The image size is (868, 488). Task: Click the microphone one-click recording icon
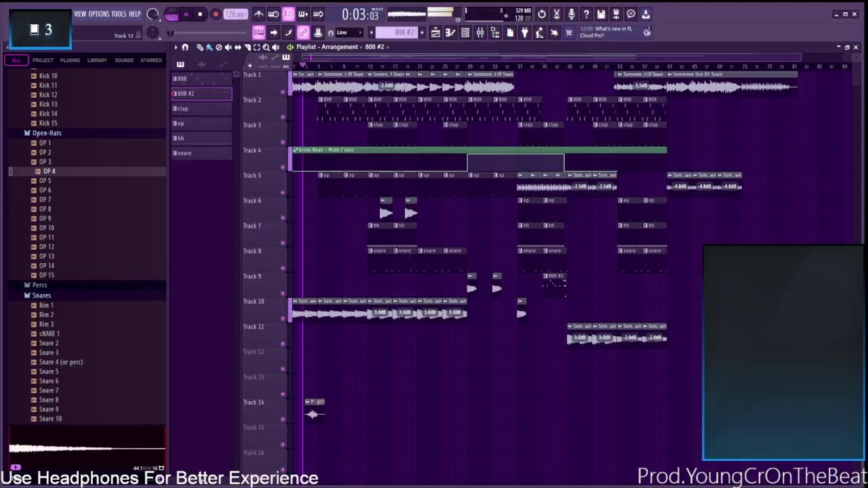pos(571,14)
